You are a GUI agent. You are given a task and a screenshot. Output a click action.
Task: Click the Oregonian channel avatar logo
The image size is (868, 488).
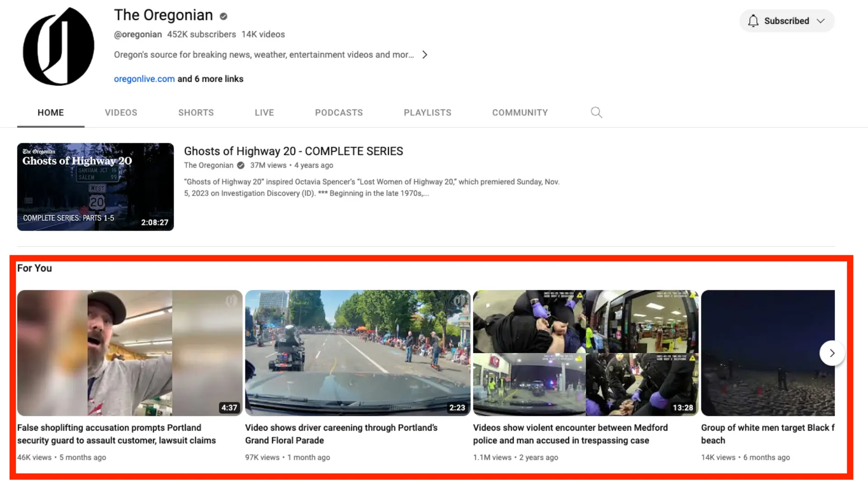[x=59, y=46]
